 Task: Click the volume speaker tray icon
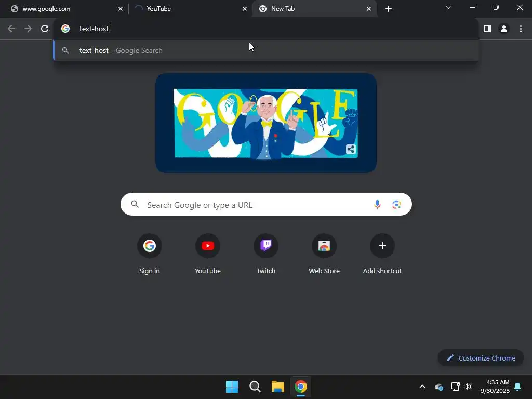[468, 387]
